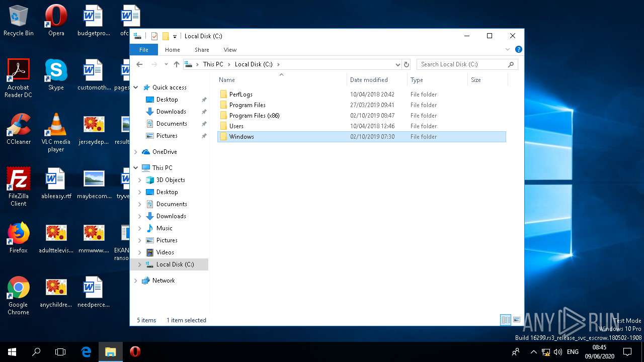
Task: Go back with the Back arrow
Action: coord(140,64)
